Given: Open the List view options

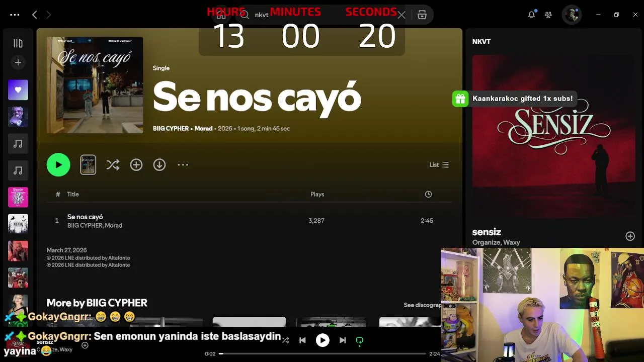Looking at the screenshot, I should pyautogui.click(x=439, y=164).
